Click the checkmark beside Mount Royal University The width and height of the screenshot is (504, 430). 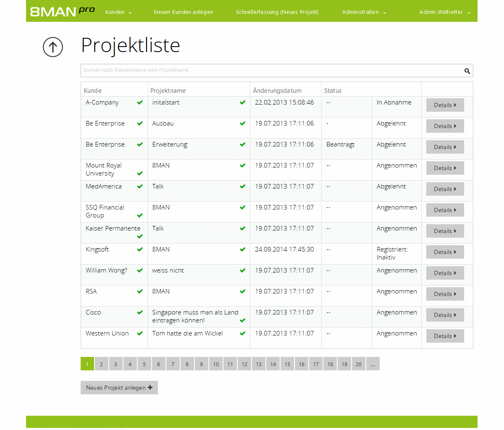point(139,173)
